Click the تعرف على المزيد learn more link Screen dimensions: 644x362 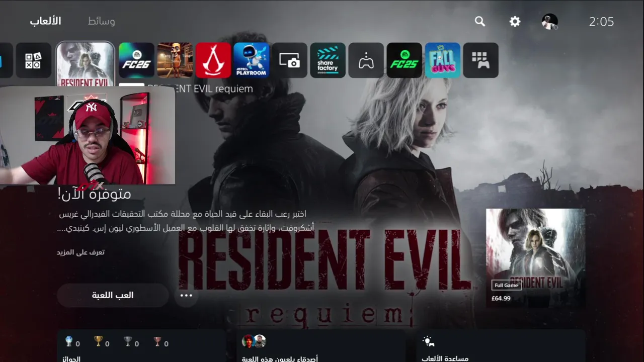click(80, 252)
